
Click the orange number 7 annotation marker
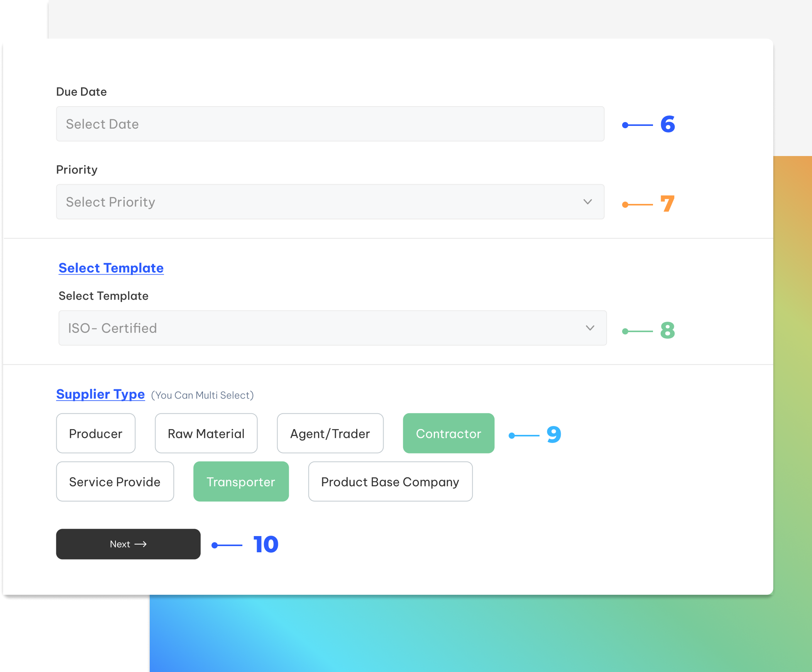pos(667,204)
